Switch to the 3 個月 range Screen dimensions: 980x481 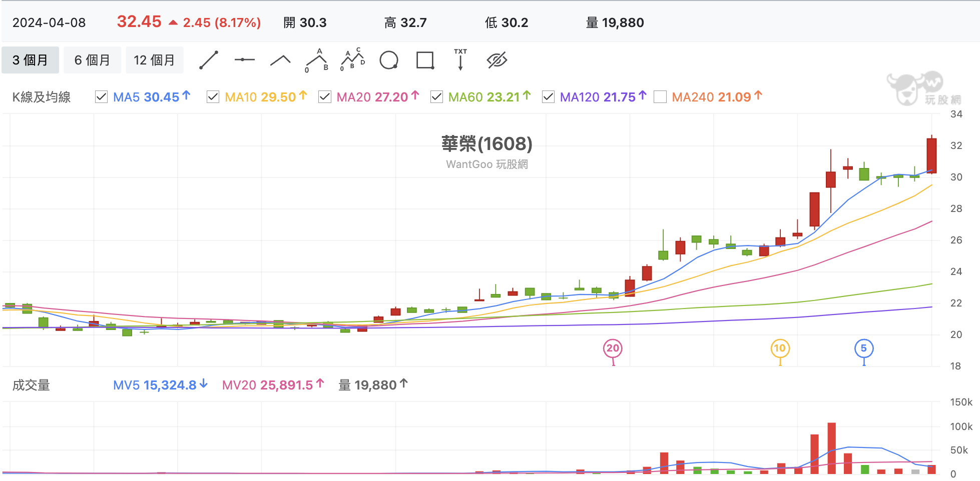coord(30,60)
